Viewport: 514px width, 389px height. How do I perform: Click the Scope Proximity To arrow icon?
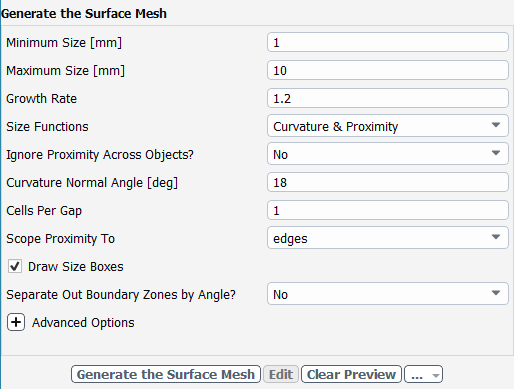(x=496, y=237)
